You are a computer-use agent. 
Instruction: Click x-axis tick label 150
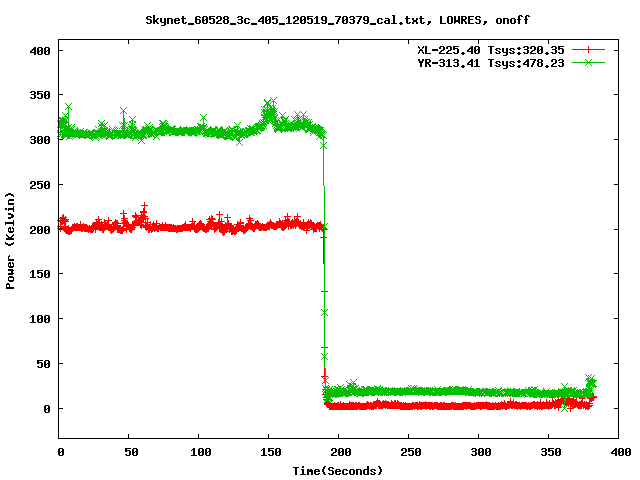coord(271,452)
